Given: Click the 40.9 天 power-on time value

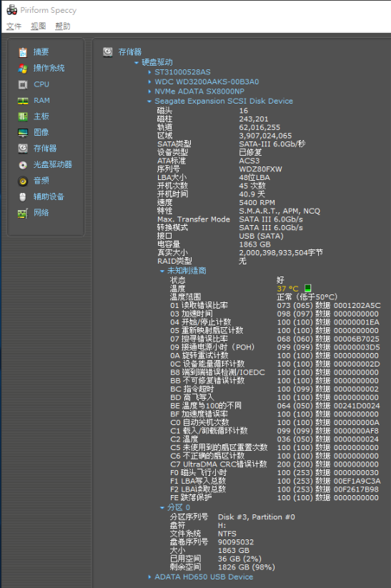Looking at the screenshot, I should 252,194.
